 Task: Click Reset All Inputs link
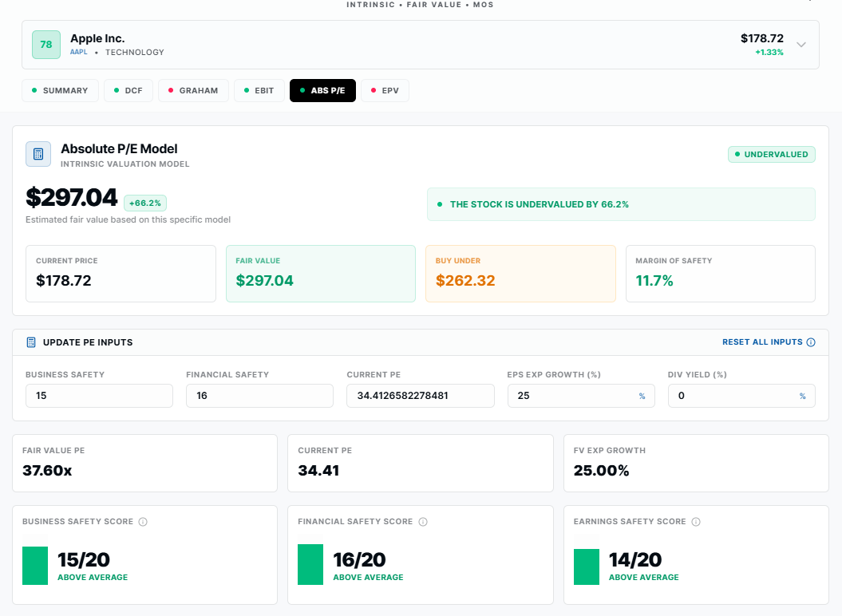pyautogui.click(x=762, y=342)
